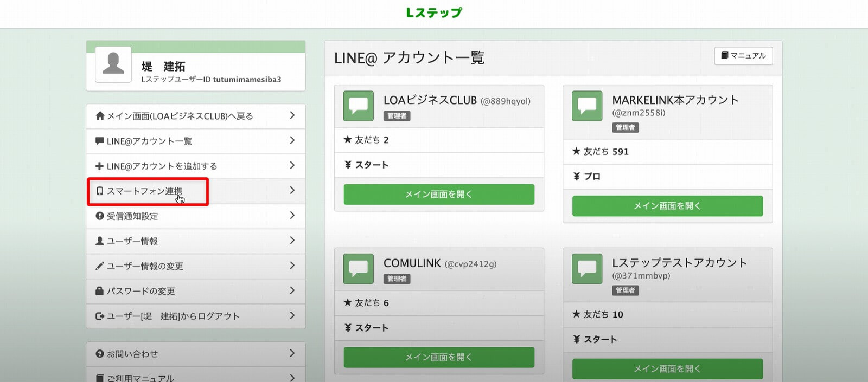868x382 pixels.
Task: Click the MARKELINK本アカウント title
Action: (x=675, y=100)
